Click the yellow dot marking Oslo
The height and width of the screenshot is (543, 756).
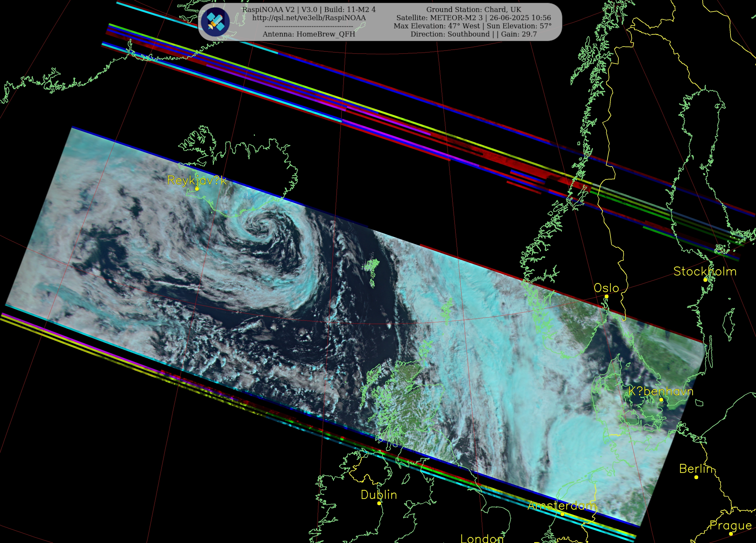(607, 297)
